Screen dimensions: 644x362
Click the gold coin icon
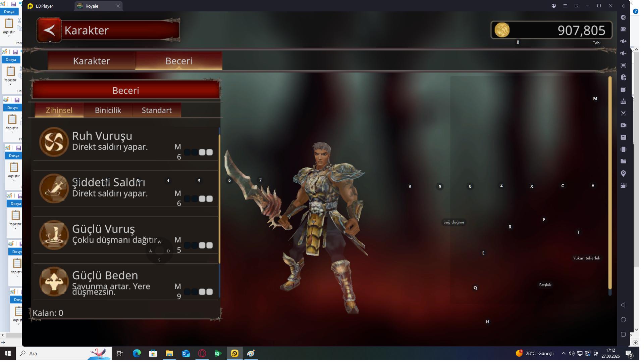click(x=502, y=30)
